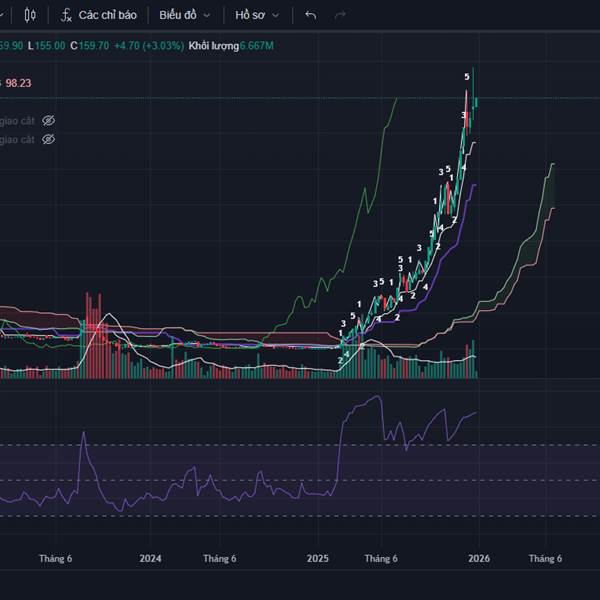Toggle visibility of the first giao cắt indicator
Image resolution: width=600 pixels, height=600 pixels.
[x=48, y=120]
